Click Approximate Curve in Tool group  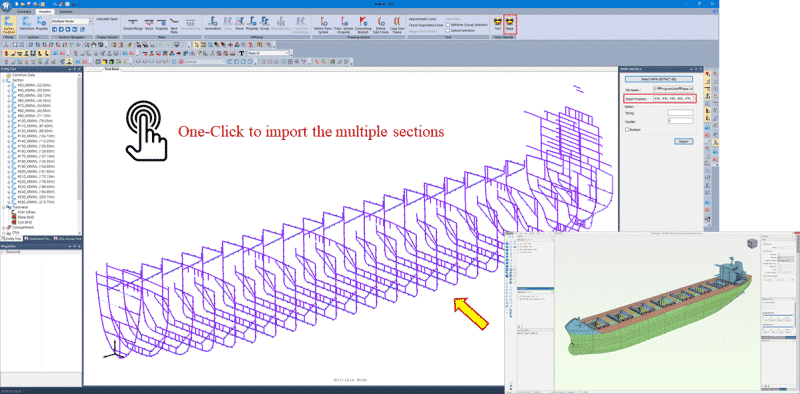coord(422,18)
